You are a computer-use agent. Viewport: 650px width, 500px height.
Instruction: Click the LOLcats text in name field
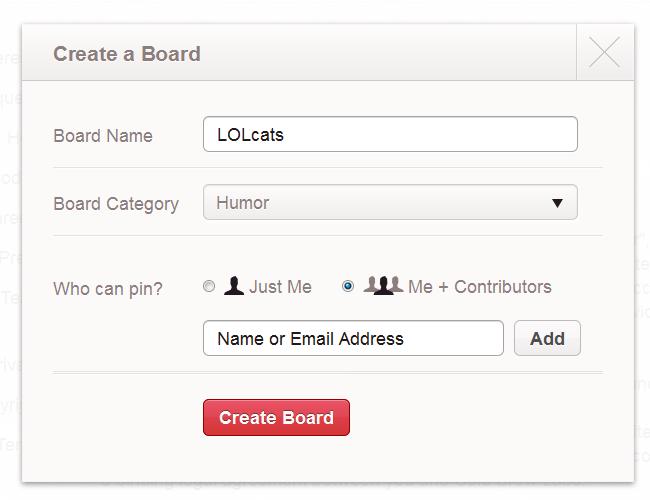pyautogui.click(x=250, y=134)
